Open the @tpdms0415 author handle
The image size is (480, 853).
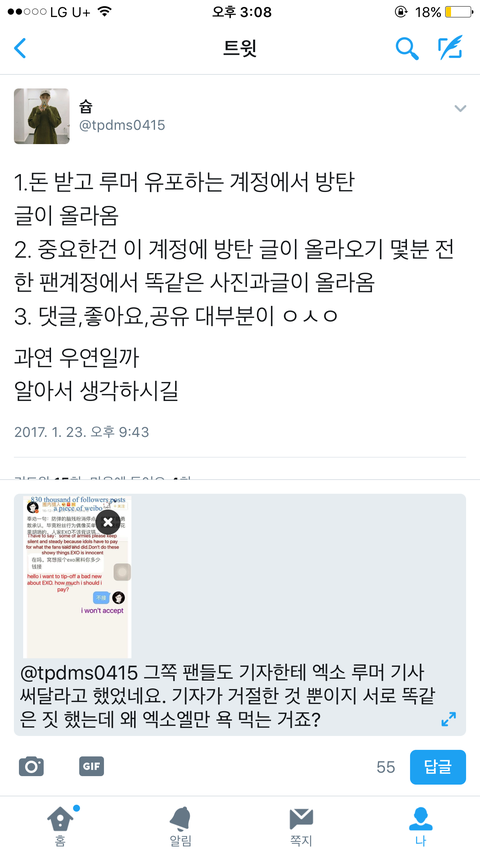pos(122,126)
